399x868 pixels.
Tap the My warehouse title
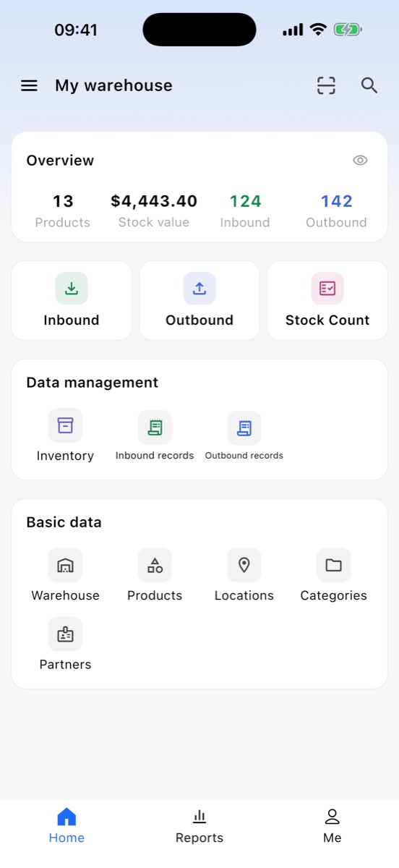[x=113, y=85]
